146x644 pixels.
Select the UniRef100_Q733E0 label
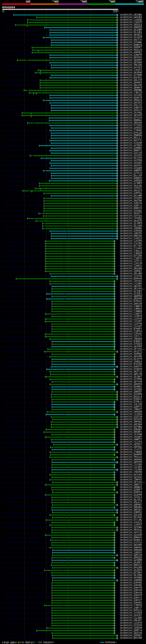point(131,291)
